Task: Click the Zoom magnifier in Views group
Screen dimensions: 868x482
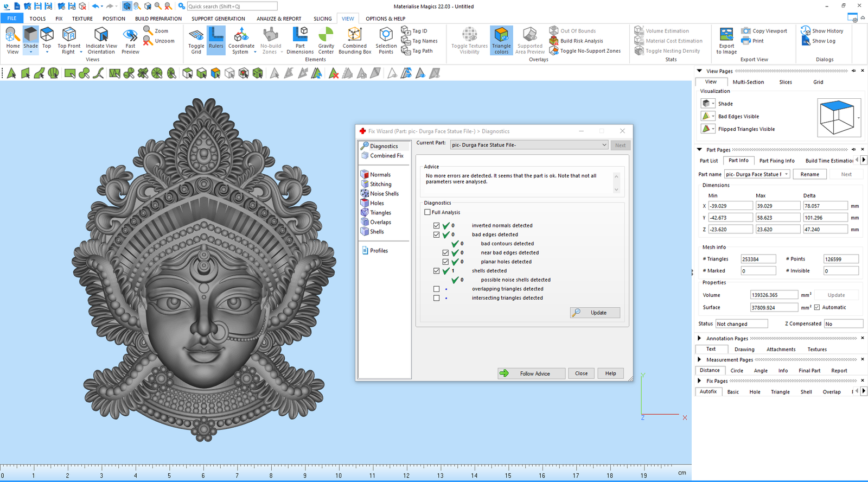Action: [148, 30]
